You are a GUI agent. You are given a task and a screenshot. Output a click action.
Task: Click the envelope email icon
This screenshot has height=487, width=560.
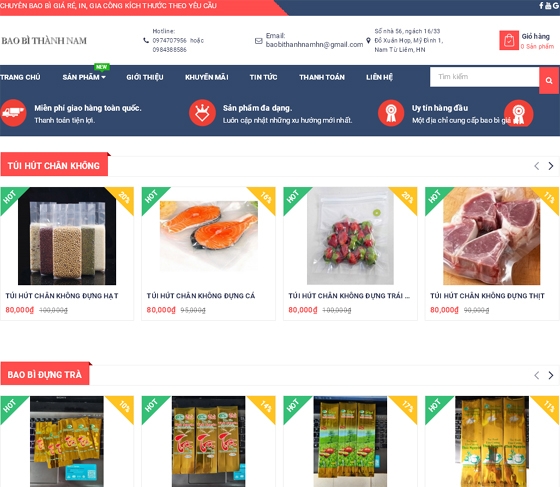coord(259,41)
